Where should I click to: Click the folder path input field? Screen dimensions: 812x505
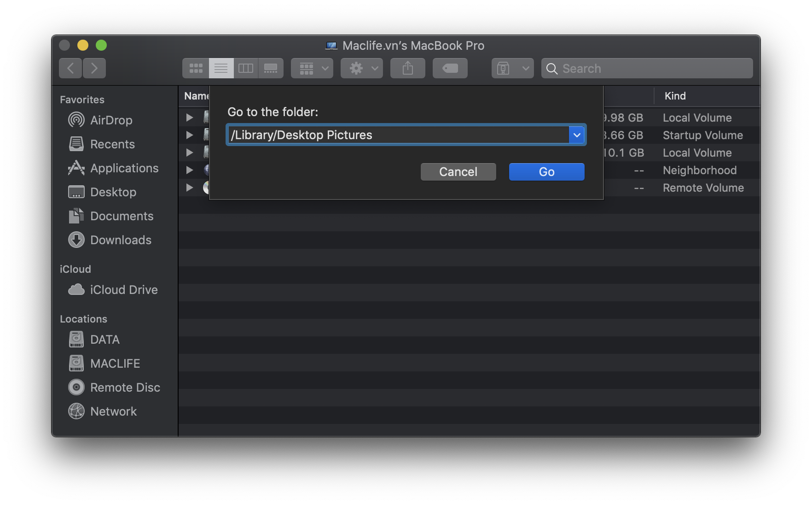(x=398, y=135)
